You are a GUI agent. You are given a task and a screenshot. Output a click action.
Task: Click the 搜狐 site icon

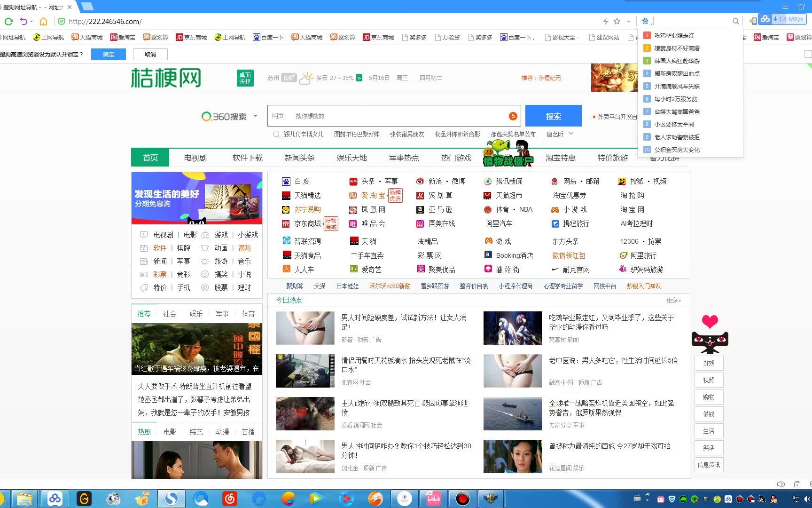point(622,182)
